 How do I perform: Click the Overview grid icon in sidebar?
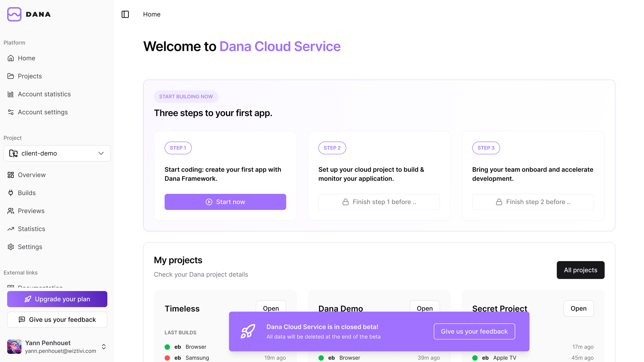point(11,175)
